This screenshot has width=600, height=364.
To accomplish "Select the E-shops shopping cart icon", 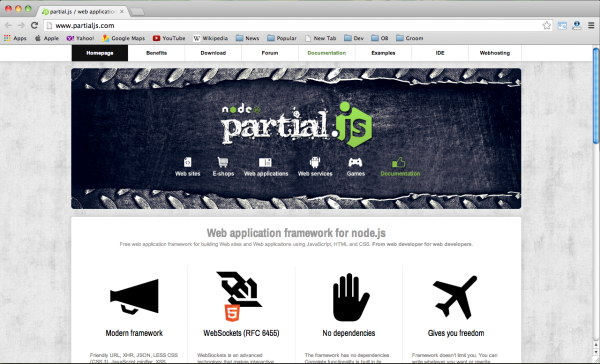I will click(223, 162).
